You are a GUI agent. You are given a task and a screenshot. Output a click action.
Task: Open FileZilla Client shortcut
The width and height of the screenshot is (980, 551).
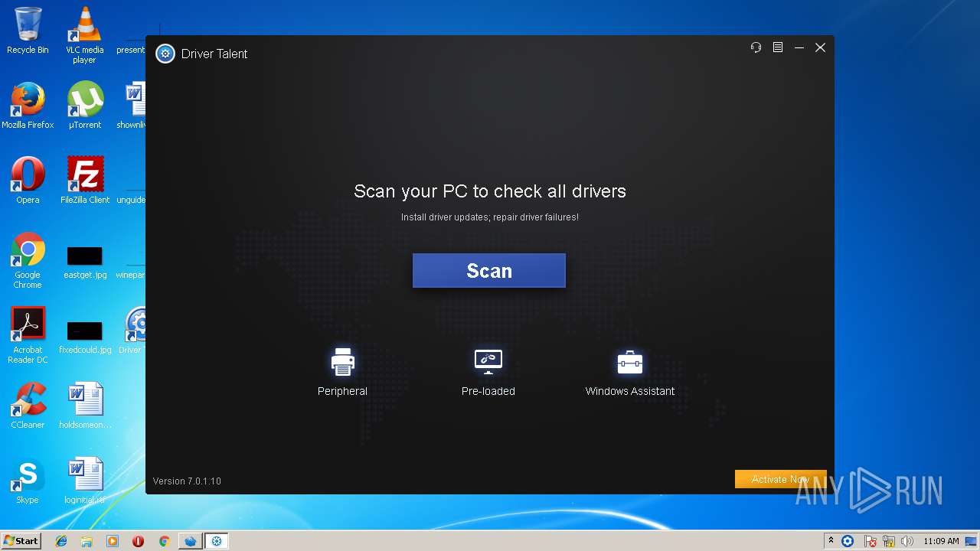point(85,181)
